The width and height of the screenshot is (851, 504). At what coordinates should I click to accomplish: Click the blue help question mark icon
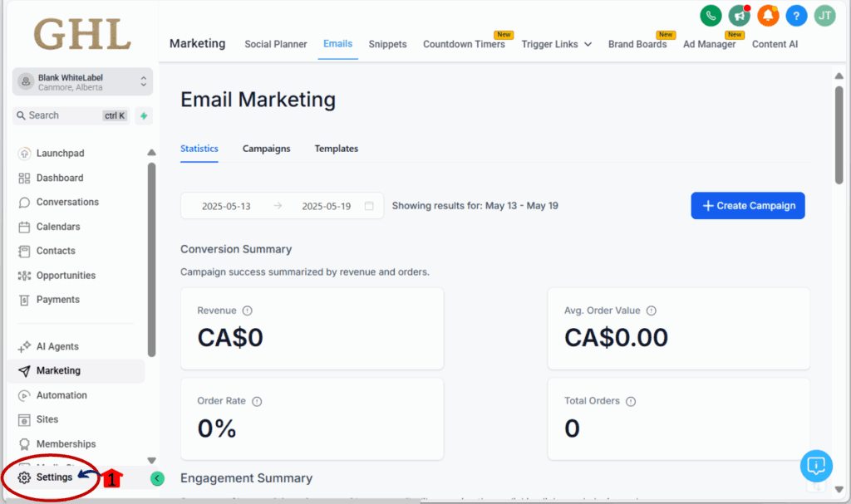796,16
